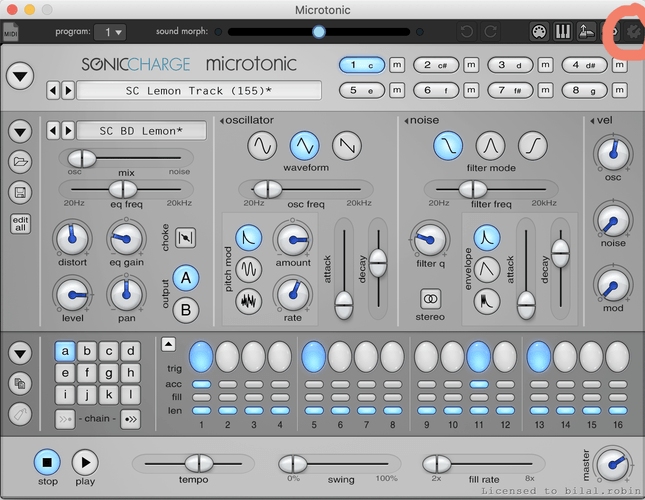
Task: Toggle the len bar under step 16
Action: click(x=618, y=410)
